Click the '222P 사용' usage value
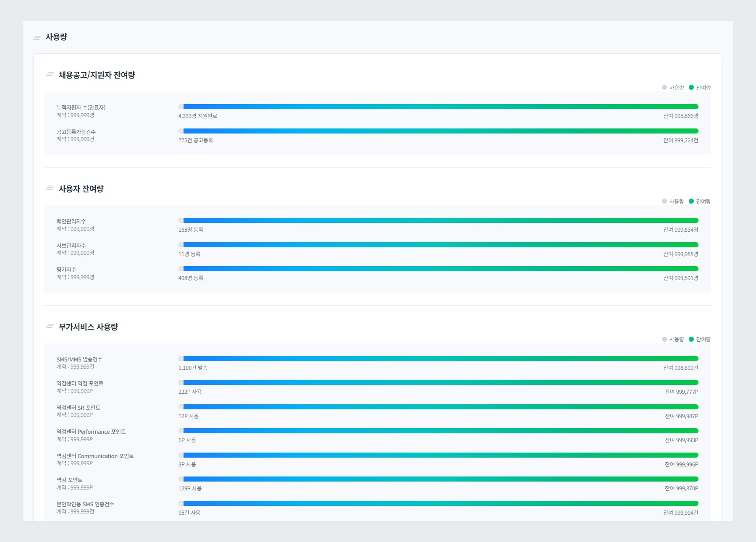The height and width of the screenshot is (542, 756). (190, 392)
